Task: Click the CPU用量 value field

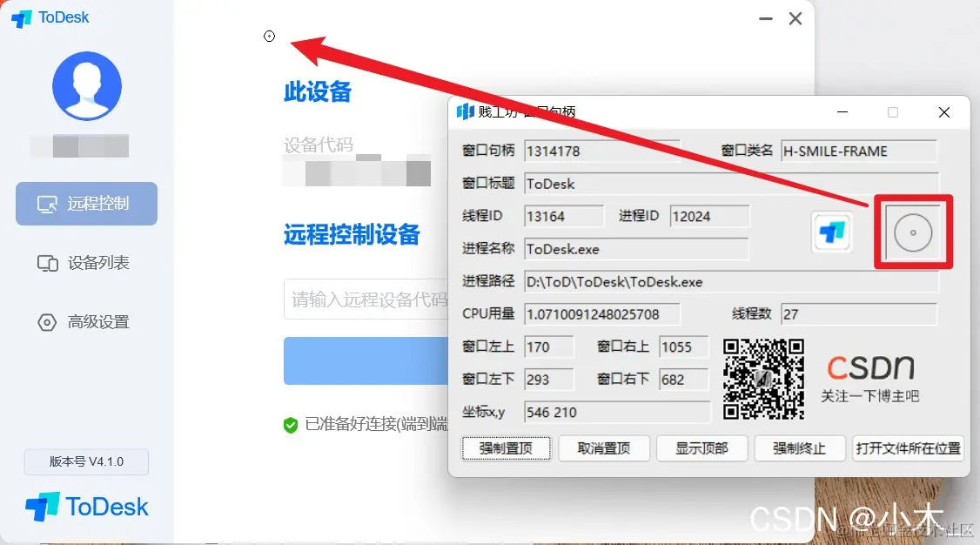Action: click(x=602, y=313)
